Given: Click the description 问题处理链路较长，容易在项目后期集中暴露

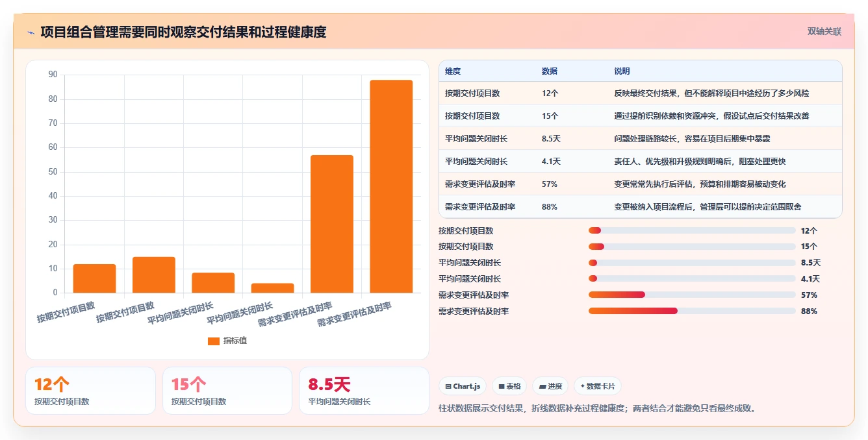Looking at the screenshot, I should (x=692, y=139).
